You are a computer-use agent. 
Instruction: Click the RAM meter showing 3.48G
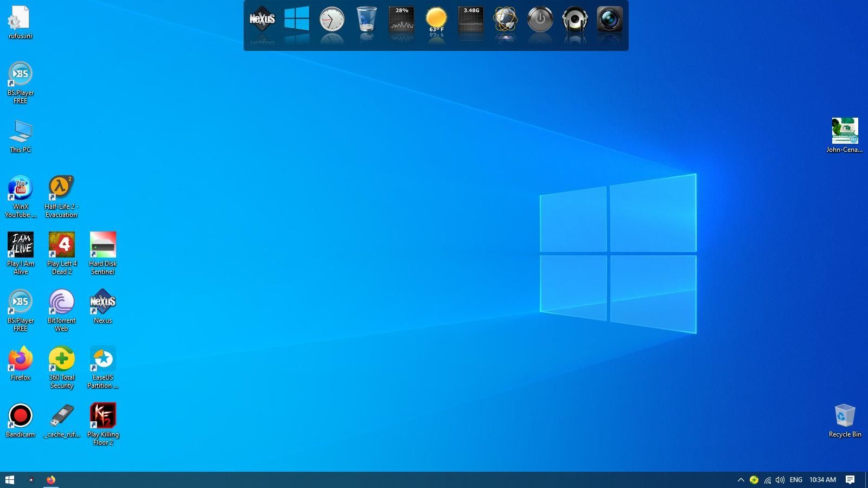471,20
